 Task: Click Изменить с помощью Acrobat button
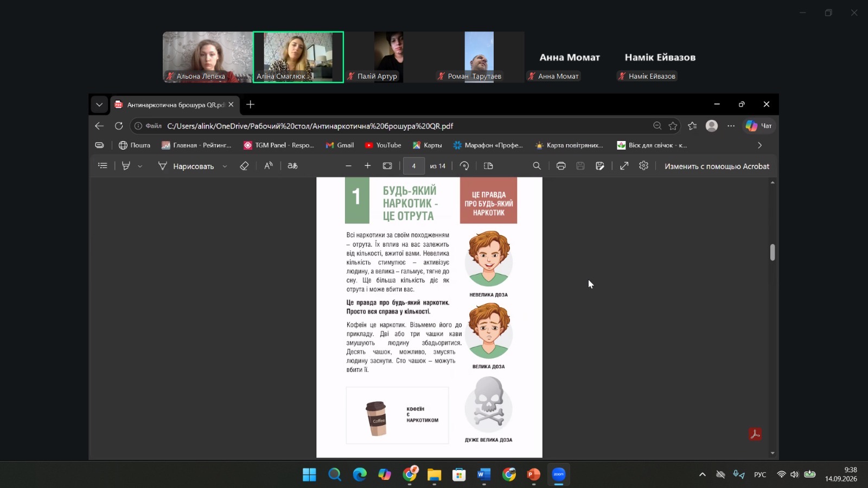[x=717, y=166]
